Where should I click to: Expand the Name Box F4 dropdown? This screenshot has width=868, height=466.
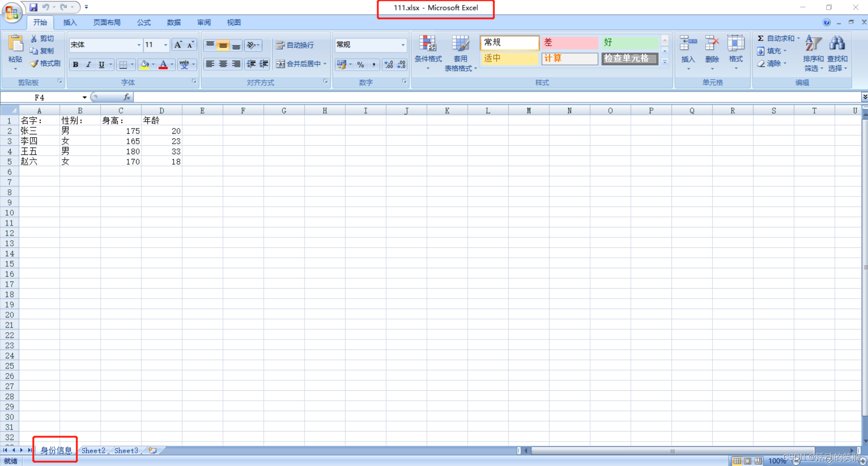[x=84, y=98]
